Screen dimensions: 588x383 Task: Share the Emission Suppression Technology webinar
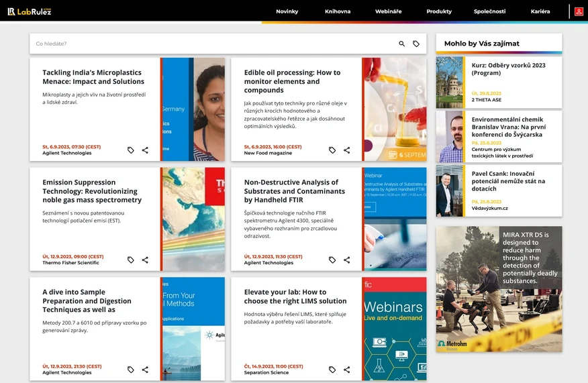tap(145, 260)
